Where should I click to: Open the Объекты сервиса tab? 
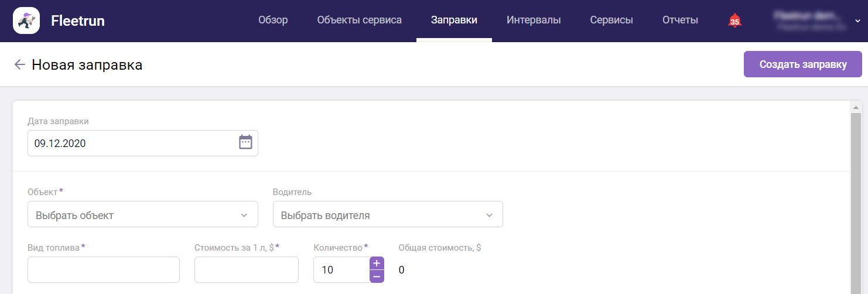[x=360, y=20]
